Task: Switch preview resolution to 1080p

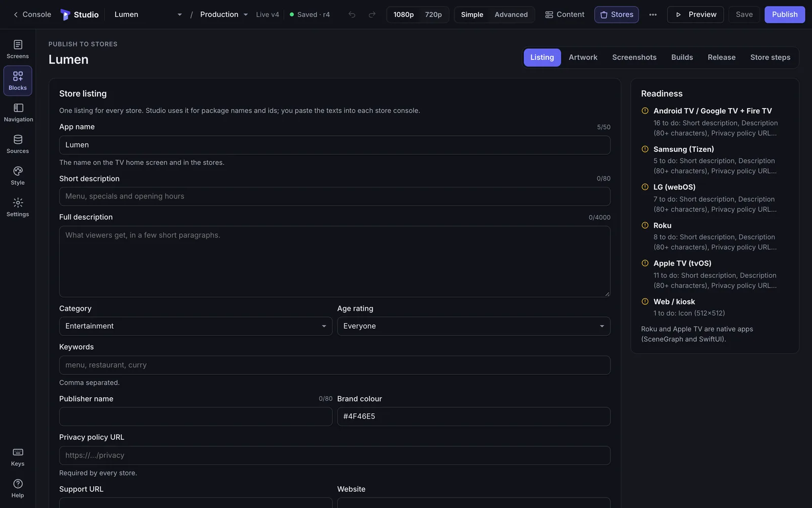Action: point(403,15)
